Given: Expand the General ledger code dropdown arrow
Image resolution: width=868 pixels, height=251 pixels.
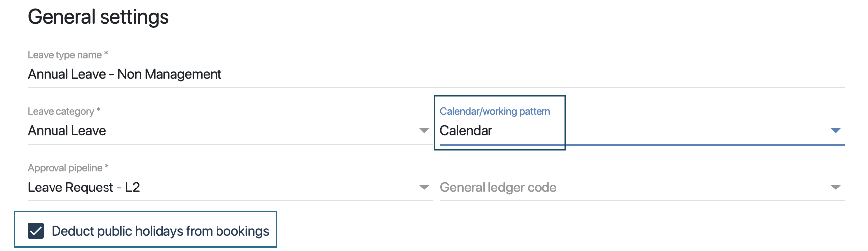Looking at the screenshot, I should click(x=836, y=188).
